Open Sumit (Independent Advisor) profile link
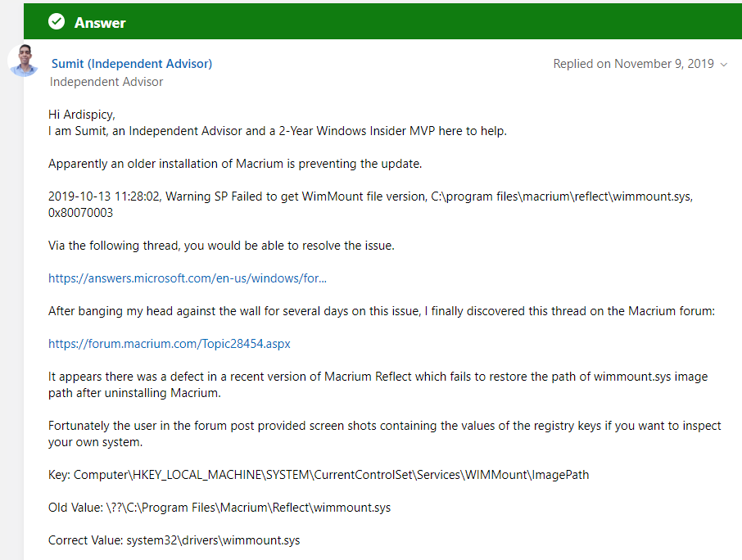Viewport: 742px width, 560px height. coord(132,64)
